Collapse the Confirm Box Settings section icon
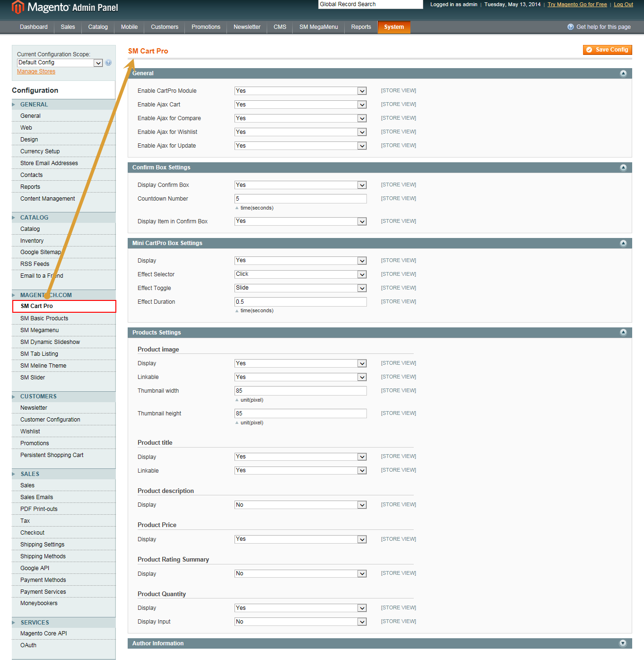 click(623, 167)
